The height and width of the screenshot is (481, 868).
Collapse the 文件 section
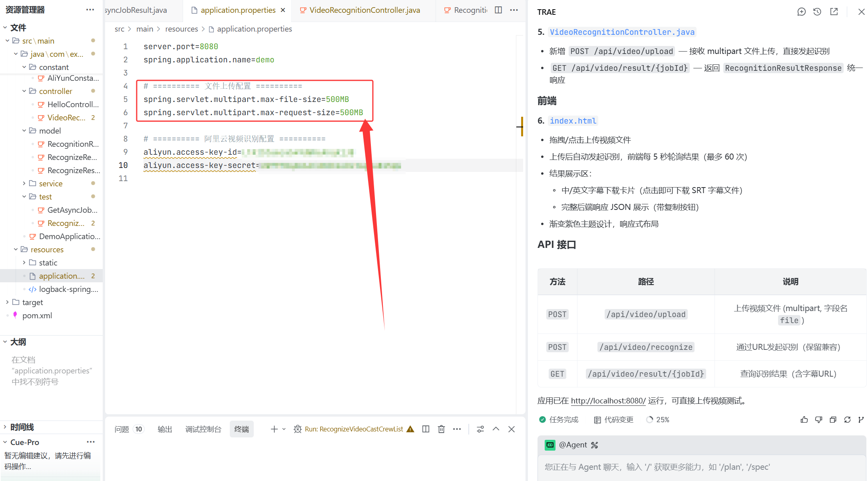pos(5,28)
